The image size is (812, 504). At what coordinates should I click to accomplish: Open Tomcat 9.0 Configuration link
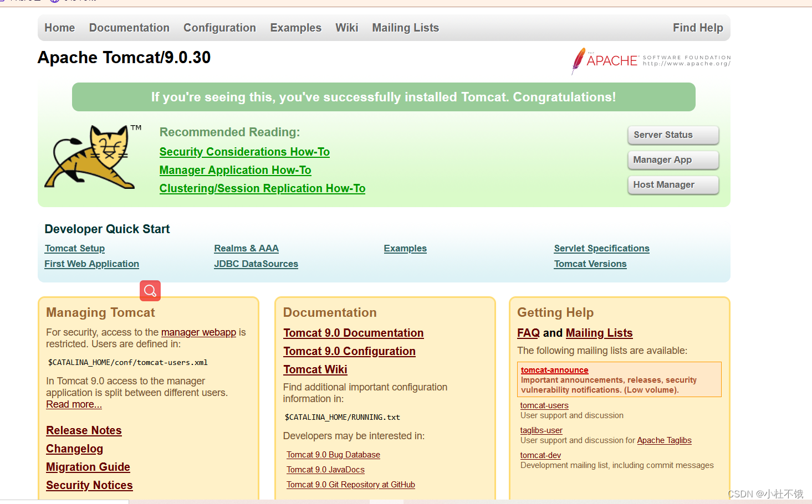tap(349, 351)
